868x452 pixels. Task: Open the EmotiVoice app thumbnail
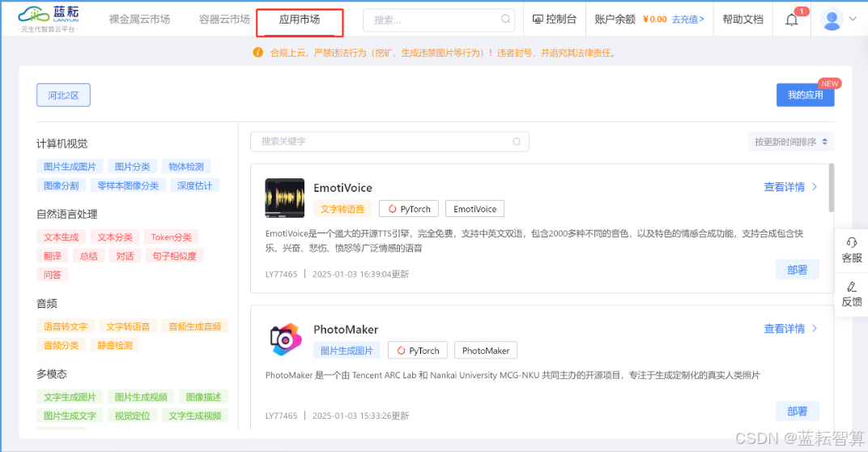tap(284, 198)
